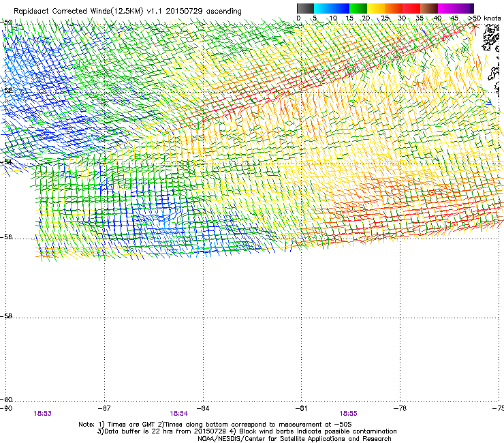Click the '20150729 ascending' date in title
Screen dimensions: 504x443
pos(204,12)
